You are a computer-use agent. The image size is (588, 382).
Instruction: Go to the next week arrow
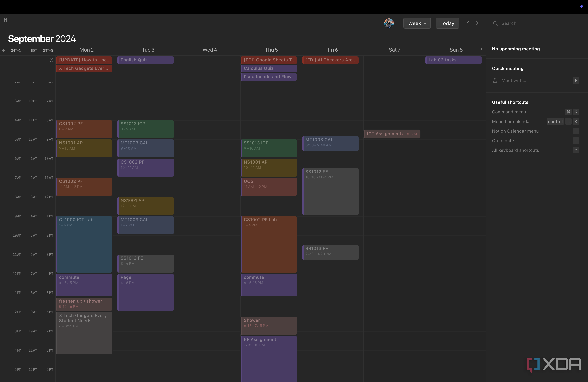click(477, 23)
